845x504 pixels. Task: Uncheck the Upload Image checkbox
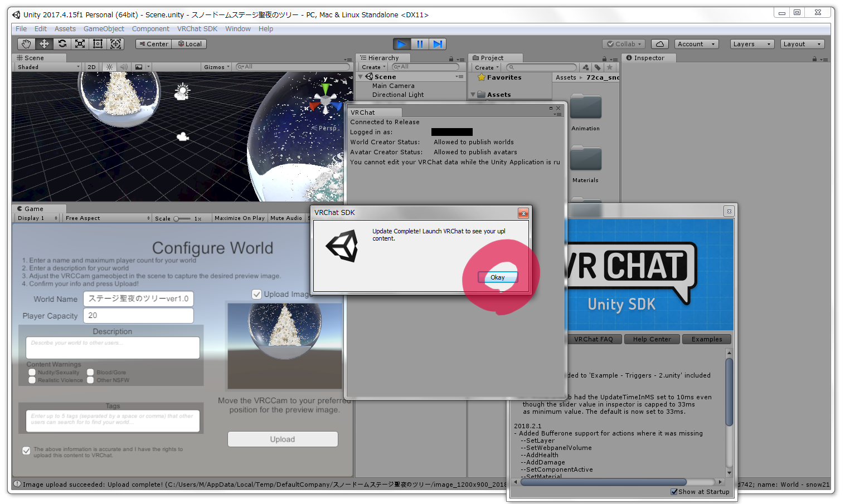pyautogui.click(x=256, y=294)
